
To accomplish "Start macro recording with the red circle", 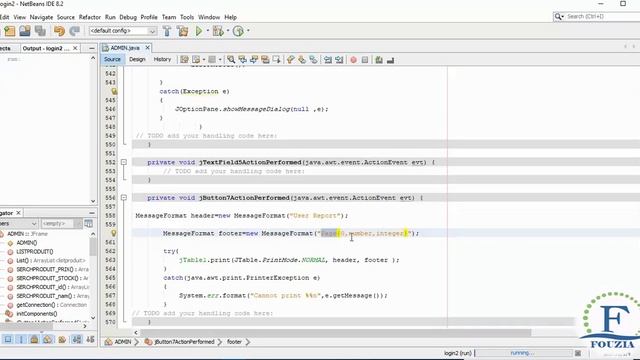I will [x=353, y=60].
